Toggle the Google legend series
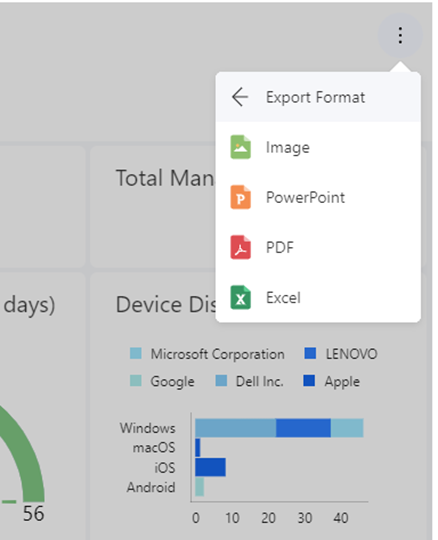Image resolution: width=438 pixels, height=540 pixels. pyautogui.click(x=162, y=381)
